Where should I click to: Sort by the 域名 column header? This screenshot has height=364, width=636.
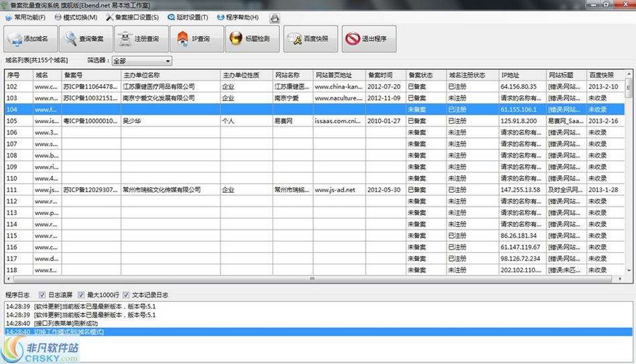(x=47, y=75)
